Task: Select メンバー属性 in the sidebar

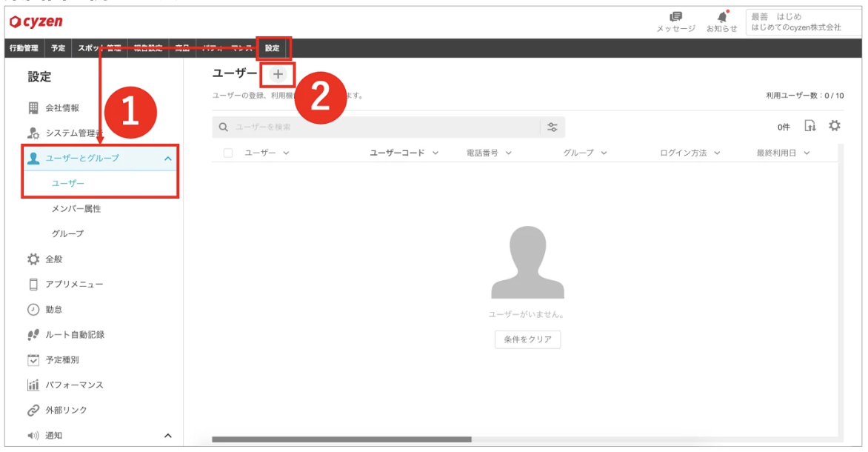Action: coord(76,209)
